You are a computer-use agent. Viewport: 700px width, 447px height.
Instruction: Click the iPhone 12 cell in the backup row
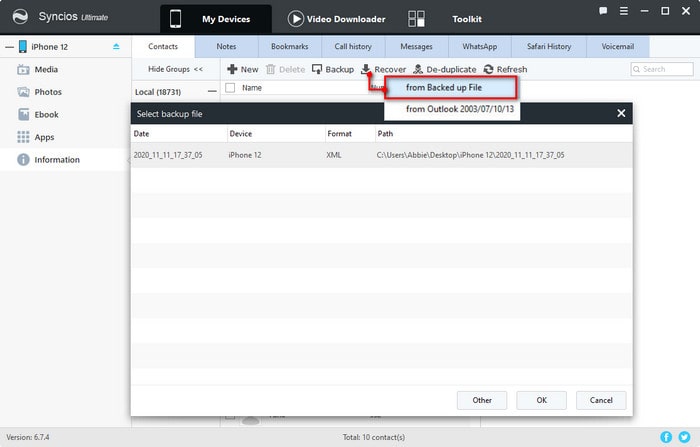(x=245, y=155)
